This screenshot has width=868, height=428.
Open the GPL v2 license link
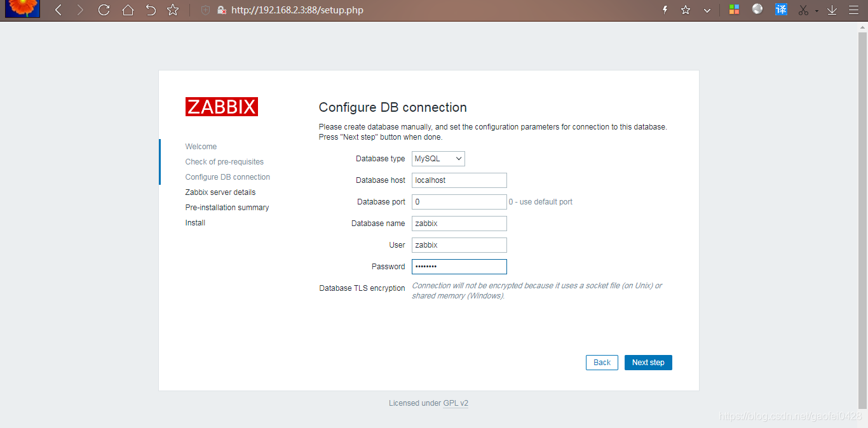pos(456,403)
